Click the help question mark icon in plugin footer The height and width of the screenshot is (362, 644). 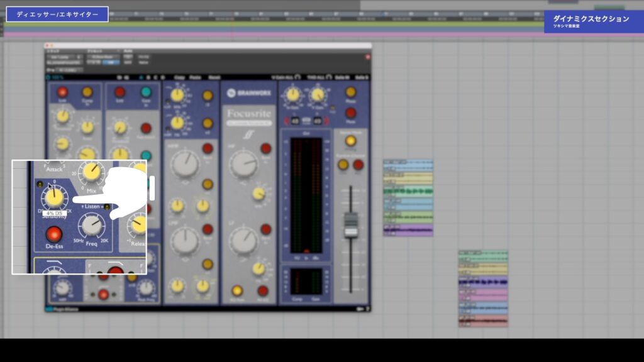(x=367, y=309)
